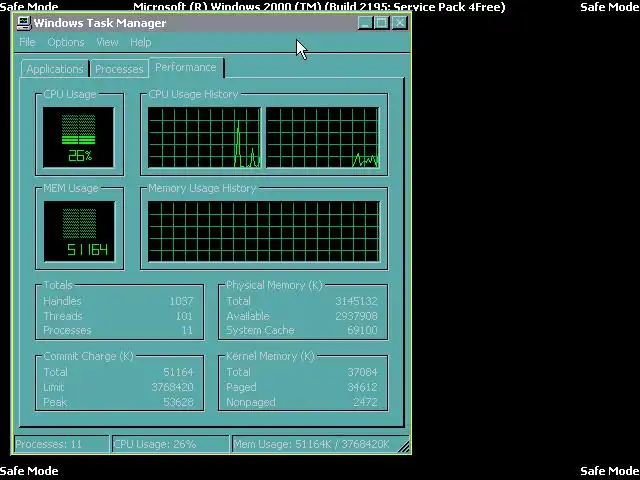Click the Paged label

coord(241,387)
